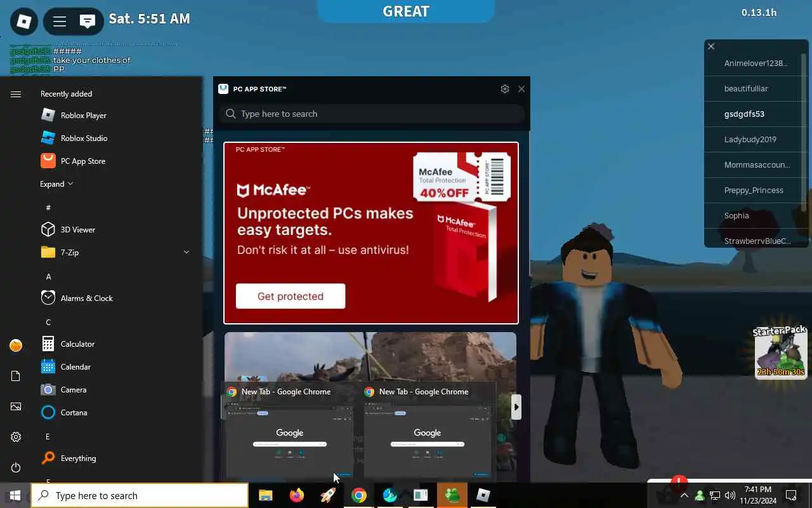Click the Windows Start button

click(x=15, y=495)
